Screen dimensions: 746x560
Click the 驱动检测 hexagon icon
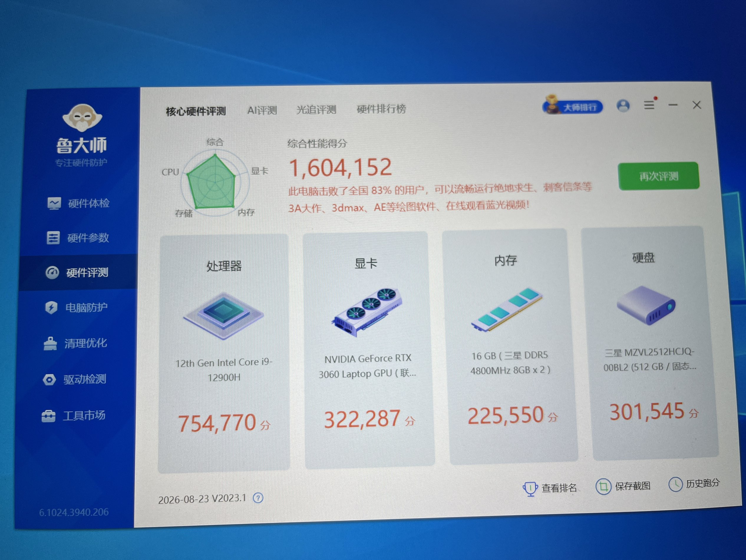[x=49, y=380]
